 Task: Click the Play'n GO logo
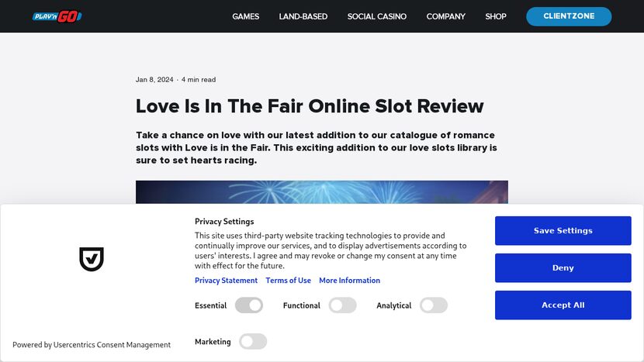point(57,16)
